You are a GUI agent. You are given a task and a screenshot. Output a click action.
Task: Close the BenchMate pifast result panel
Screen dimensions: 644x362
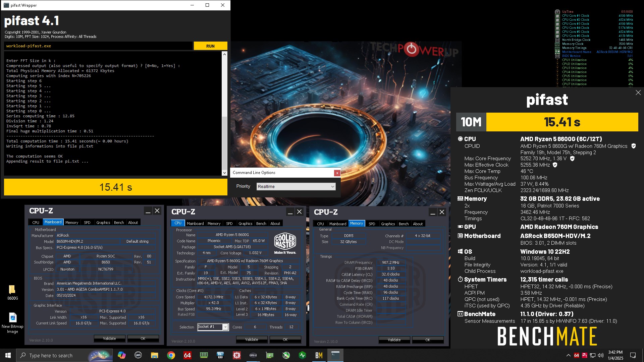(638, 93)
